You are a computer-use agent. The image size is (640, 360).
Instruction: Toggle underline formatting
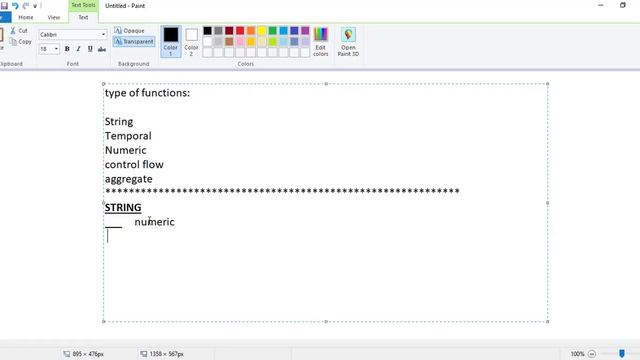tap(90, 49)
